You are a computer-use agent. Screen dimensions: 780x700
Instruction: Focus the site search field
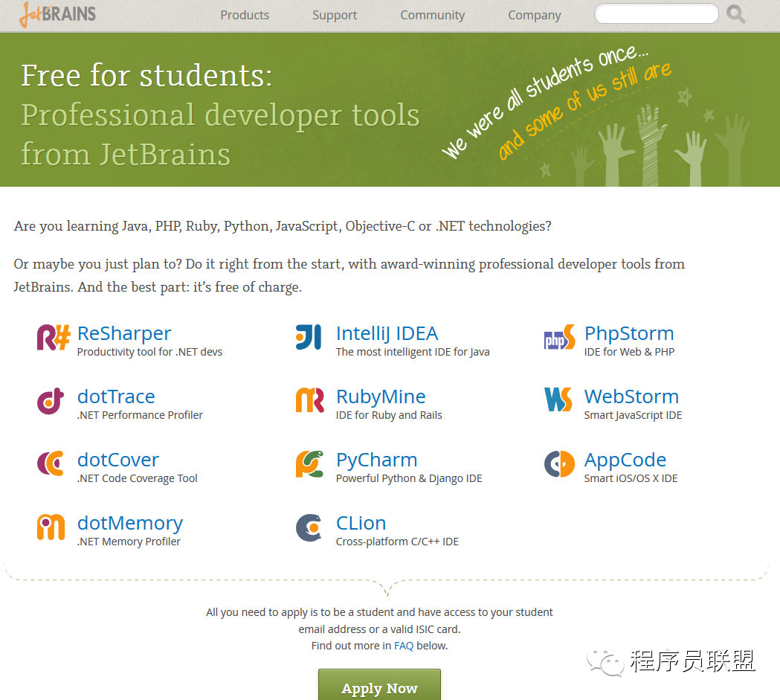(657, 13)
